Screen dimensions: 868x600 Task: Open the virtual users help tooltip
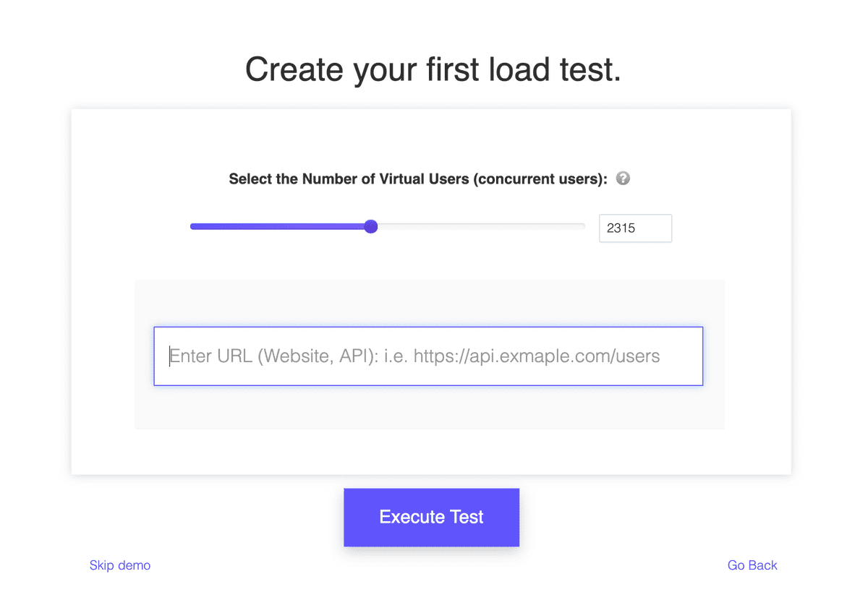point(622,178)
